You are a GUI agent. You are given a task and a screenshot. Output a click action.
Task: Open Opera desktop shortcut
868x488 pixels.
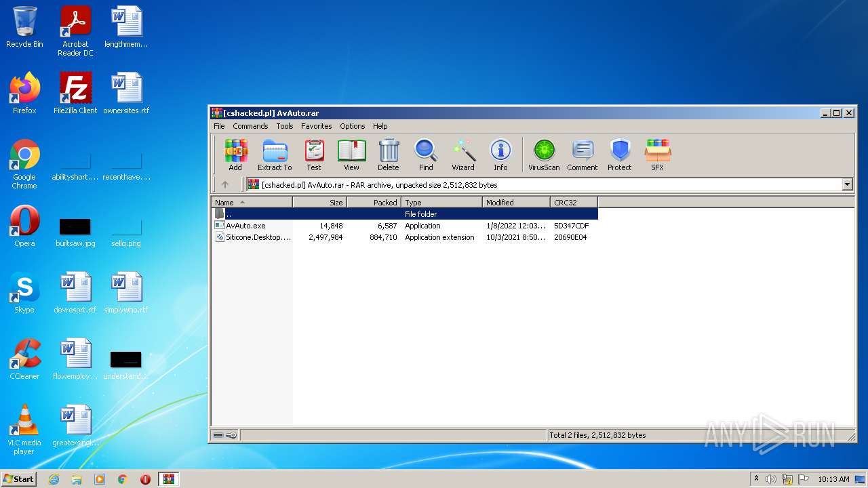coord(24,226)
